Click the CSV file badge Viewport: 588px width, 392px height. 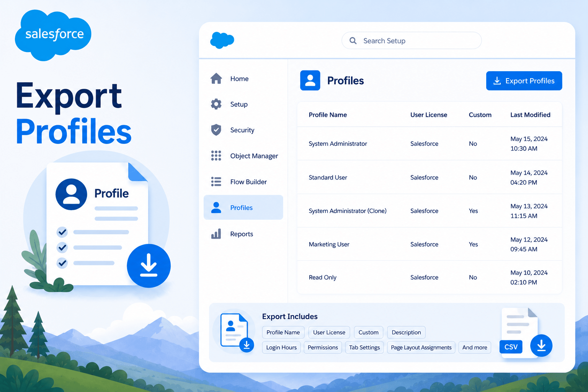[x=511, y=347]
